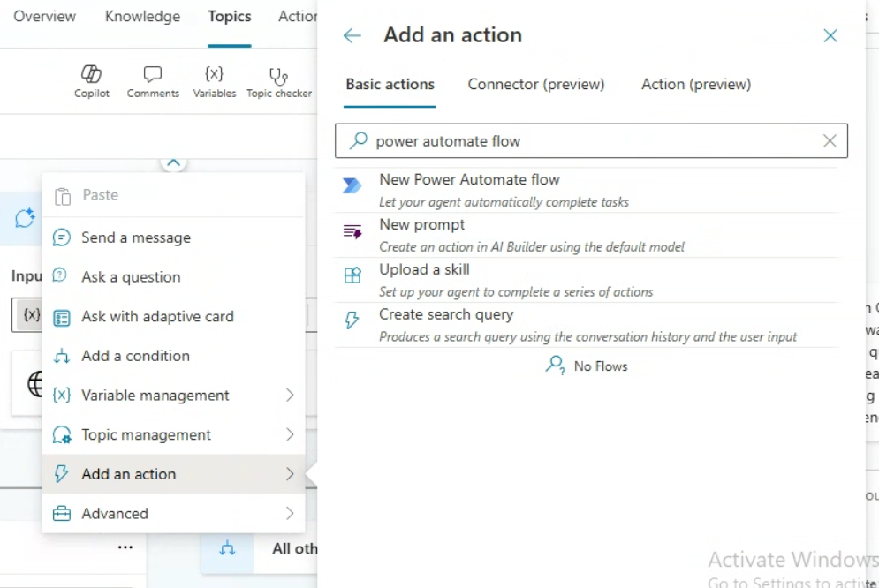Open the Variables toolbar icon
Image resolution: width=879 pixels, height=588 pixels.
(214, 80)
